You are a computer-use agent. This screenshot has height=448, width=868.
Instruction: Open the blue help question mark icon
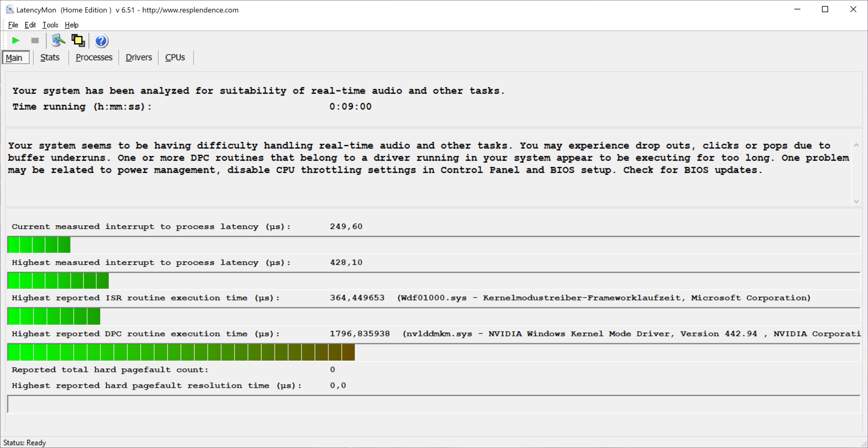click(x=102, y=41)
